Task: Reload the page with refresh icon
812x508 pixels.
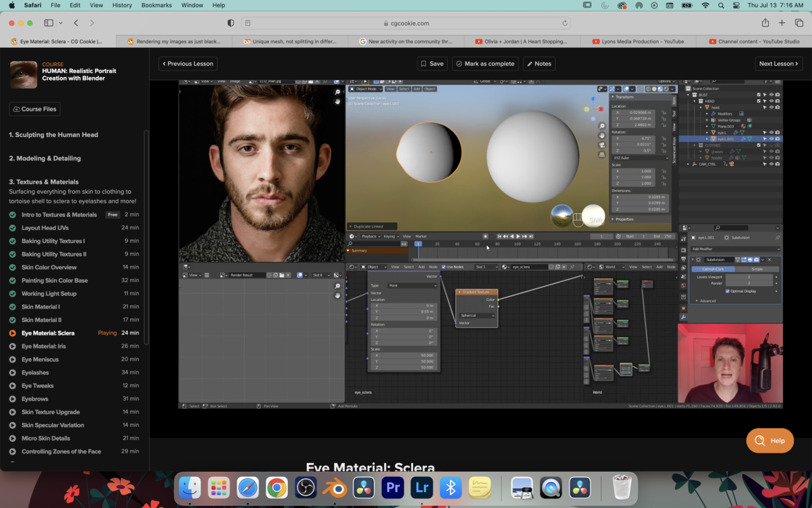Action: [x=565, y=23]
